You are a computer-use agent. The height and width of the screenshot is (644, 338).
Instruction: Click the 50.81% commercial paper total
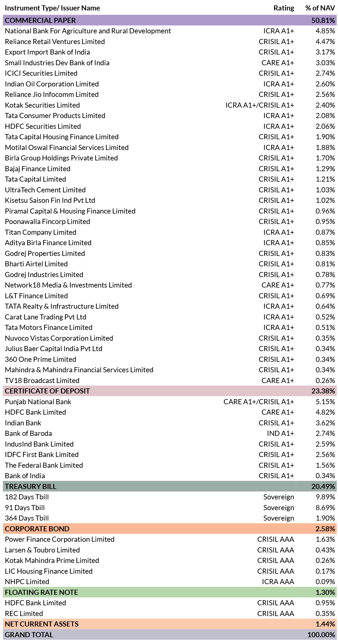(323, 20)
